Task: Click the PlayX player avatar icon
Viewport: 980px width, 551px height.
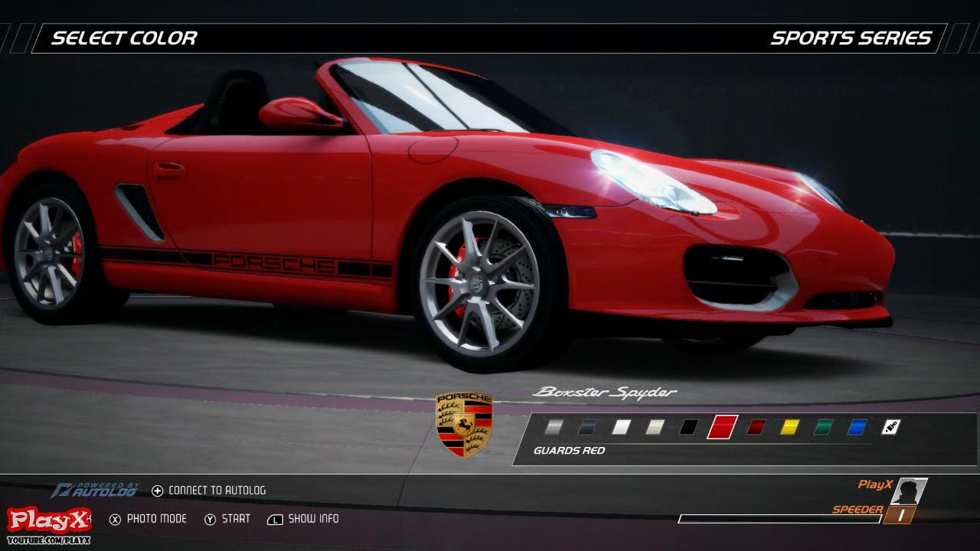Action: click(x=909, y=491)
